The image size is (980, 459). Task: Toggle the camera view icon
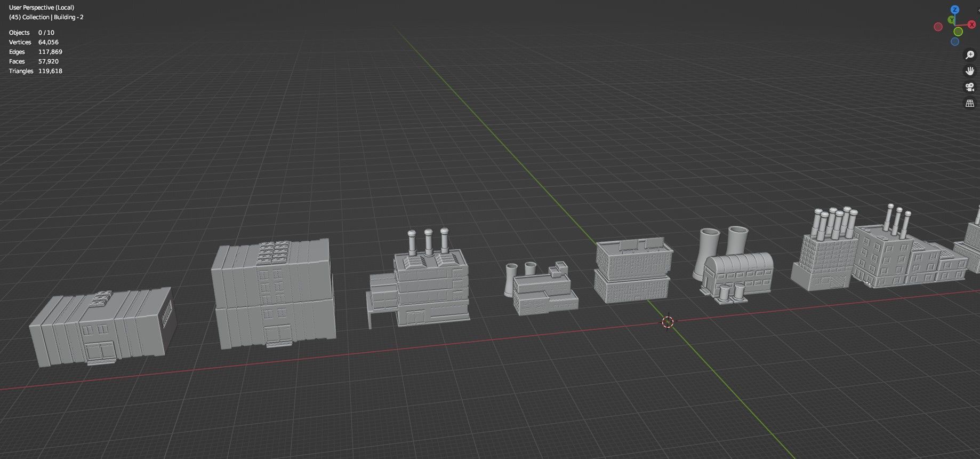coord(970,87)
